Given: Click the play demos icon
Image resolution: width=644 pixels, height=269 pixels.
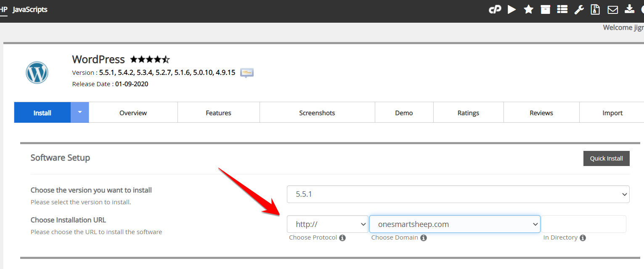Looking at the screenshot, I should click(511, 9).
